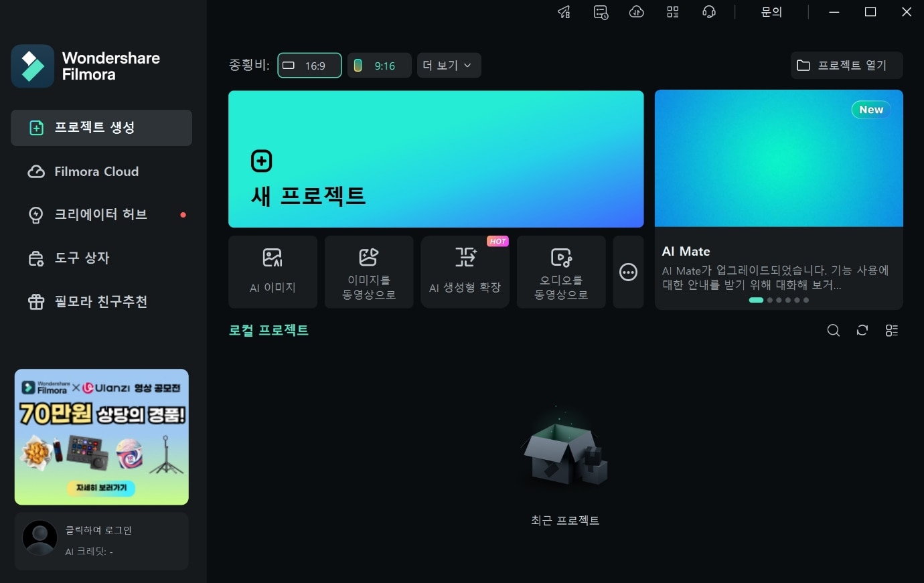Click the 필모라 친구추천 gift icon
924x583 pixels.
[36, 302]
